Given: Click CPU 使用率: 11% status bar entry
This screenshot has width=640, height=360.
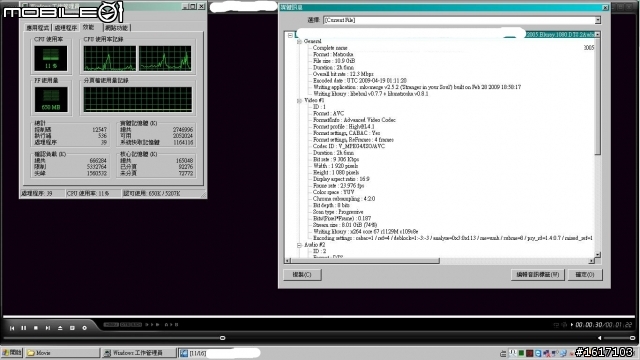Looking at the screenshot, I should (x=93, y=193).
